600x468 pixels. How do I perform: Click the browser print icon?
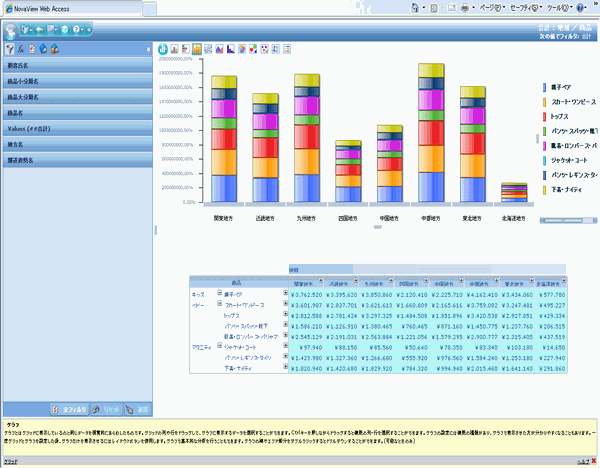click(x=465, y=8)
